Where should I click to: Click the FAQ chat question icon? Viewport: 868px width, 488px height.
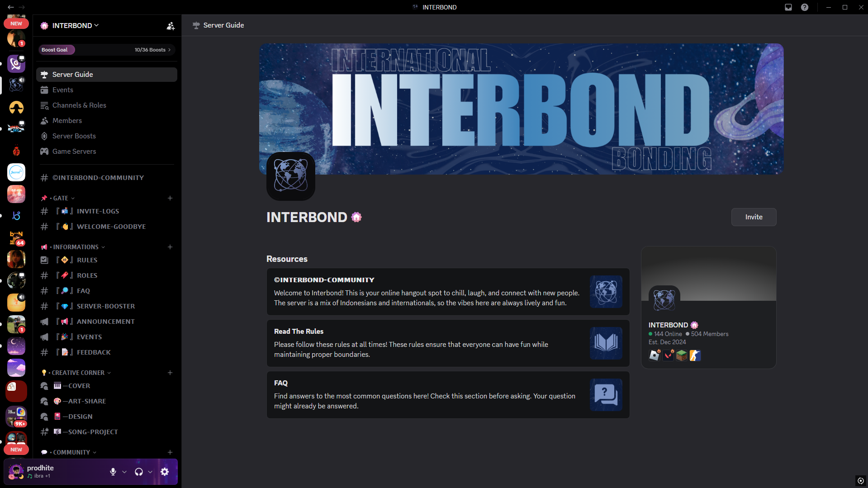pos(606,395)
